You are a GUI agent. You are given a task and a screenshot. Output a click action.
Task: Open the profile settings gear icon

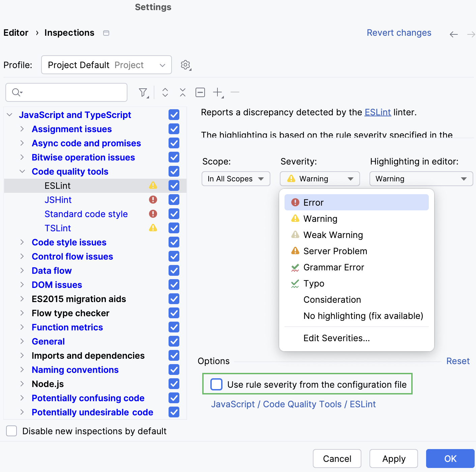185,65
